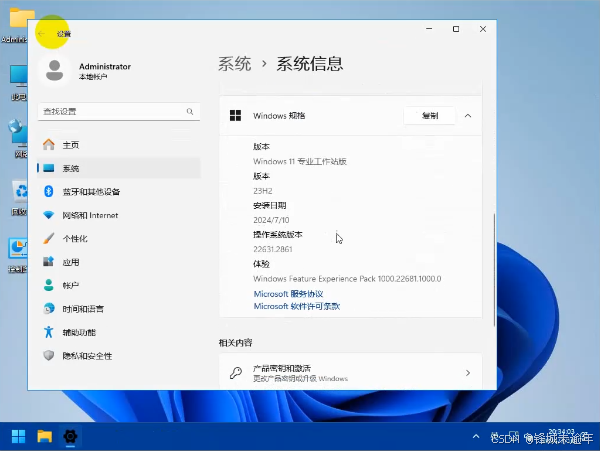Open the 主页 home icon
This screenshot has width=600, height=451.
pyautogui.click(x=49, y=145)
